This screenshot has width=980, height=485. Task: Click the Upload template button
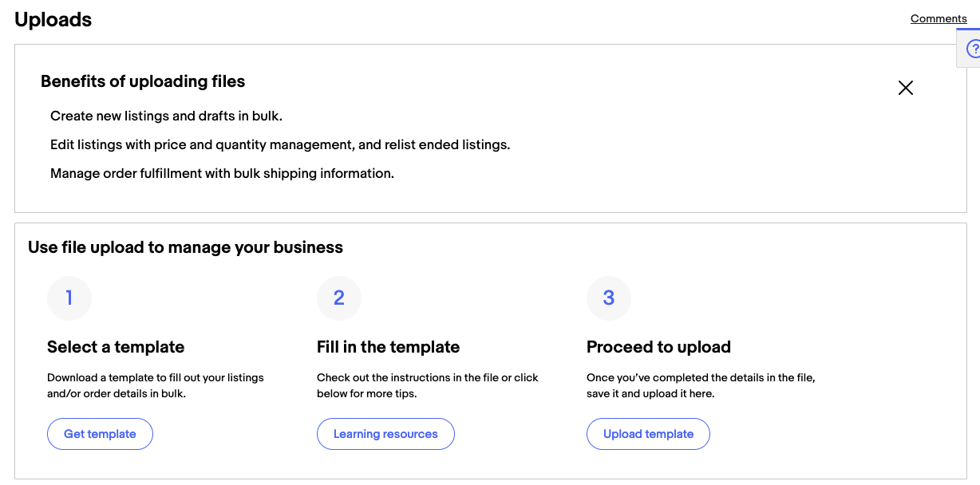(x=648, y=434)
